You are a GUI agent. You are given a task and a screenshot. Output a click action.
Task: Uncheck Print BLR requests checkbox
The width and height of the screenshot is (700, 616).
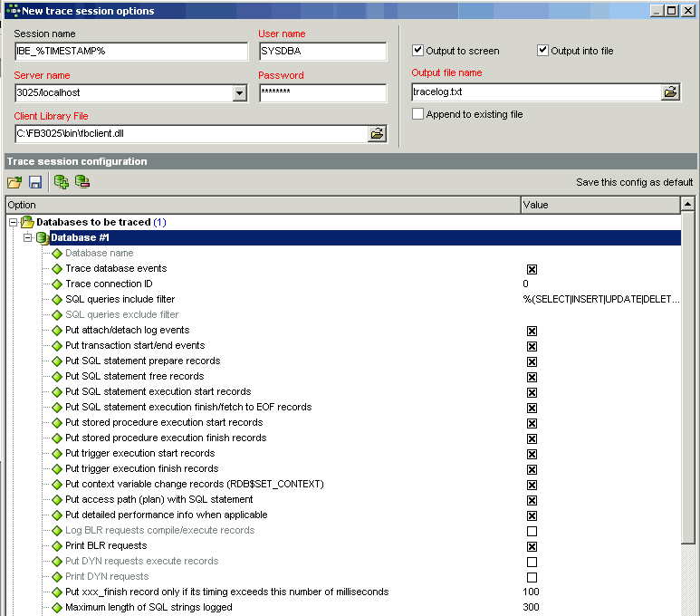532,547
